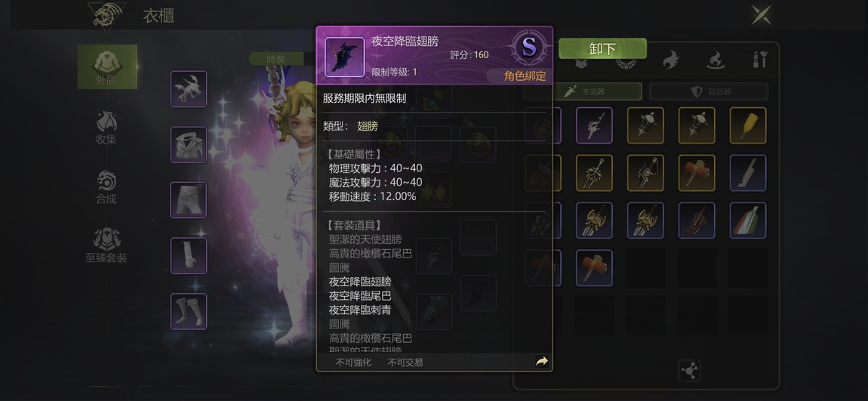Tap the share arrow in item tooltip
This screenshot has height=401, width=868.
tap(542, 362)
